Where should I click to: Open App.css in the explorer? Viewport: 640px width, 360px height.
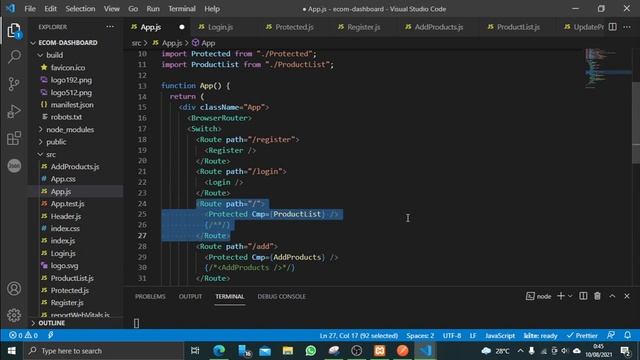point(63,179)
